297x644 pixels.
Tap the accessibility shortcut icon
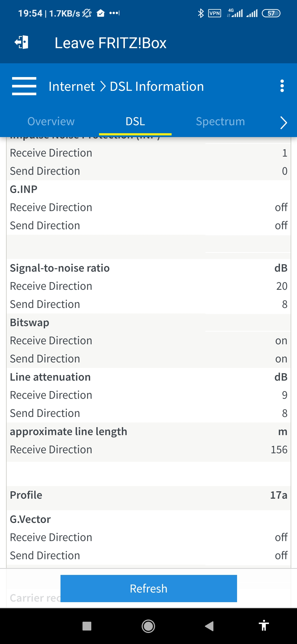point(264,625)
